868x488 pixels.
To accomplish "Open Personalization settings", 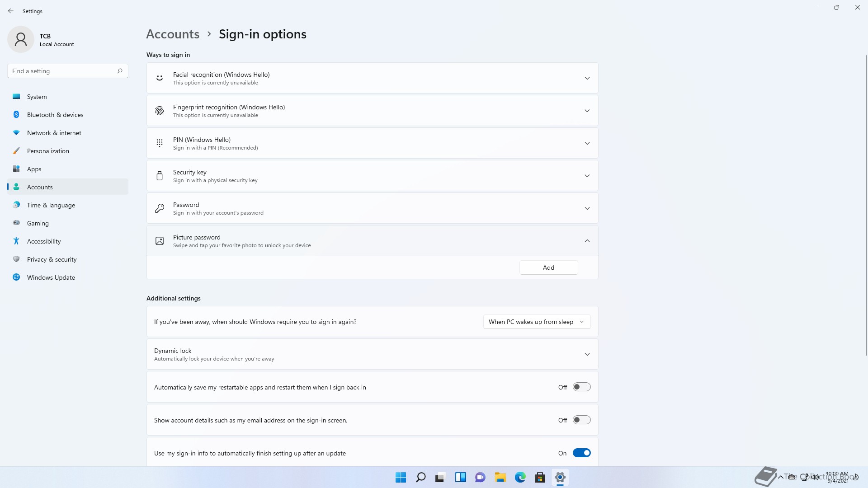I will pyautogui.click(x=68, y=151).
